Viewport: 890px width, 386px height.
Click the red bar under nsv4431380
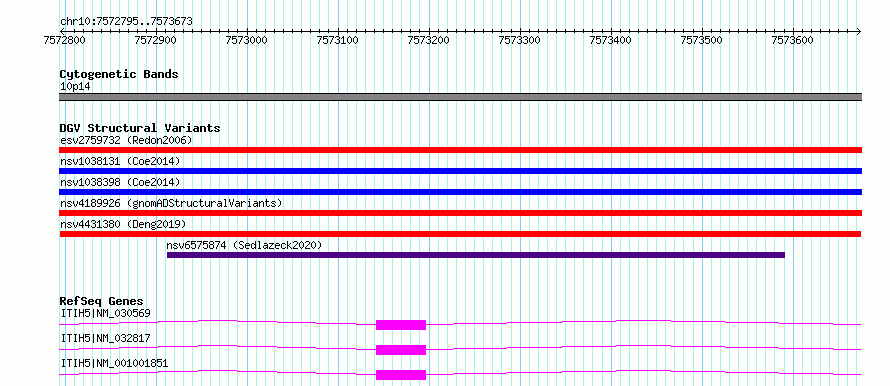click(460, 234)
